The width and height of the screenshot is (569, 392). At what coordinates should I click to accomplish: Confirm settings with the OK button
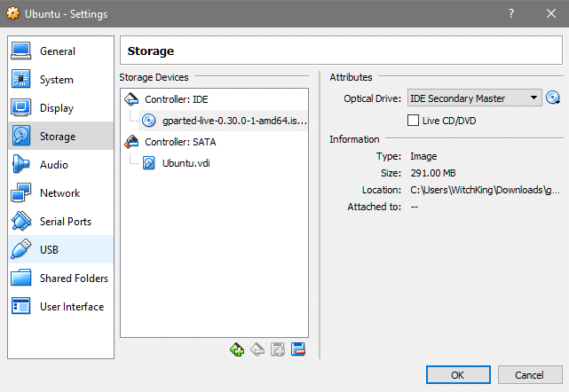pos(457,374)
